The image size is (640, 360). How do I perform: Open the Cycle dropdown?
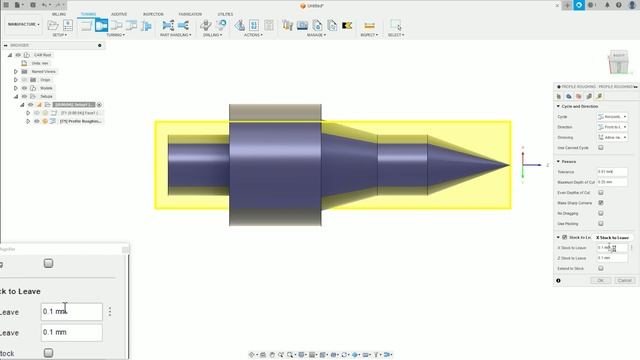coord(612,117)
